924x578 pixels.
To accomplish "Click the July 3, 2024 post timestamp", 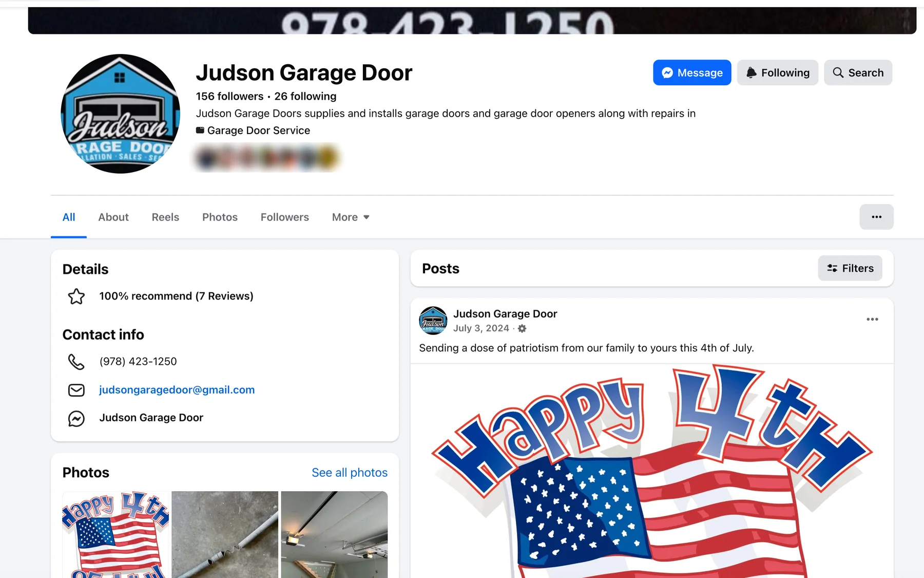I will 481,328.
